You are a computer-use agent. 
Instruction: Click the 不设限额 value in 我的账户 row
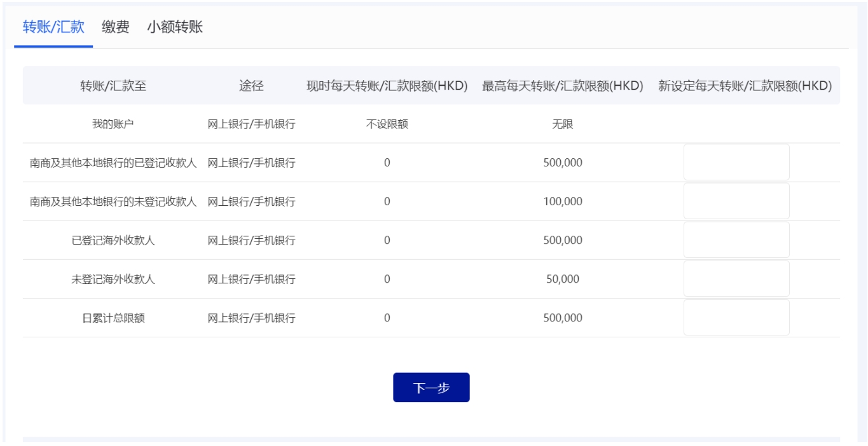coord(387,125)
